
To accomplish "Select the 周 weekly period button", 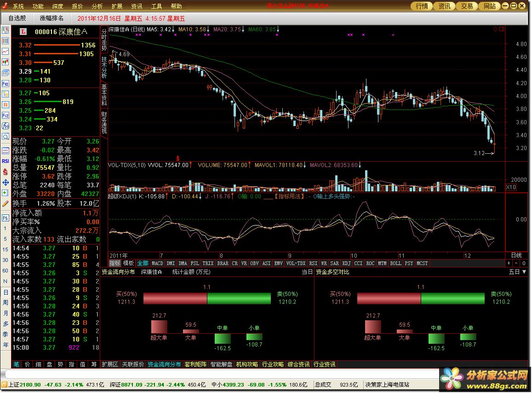I will (x=5, y=302).
